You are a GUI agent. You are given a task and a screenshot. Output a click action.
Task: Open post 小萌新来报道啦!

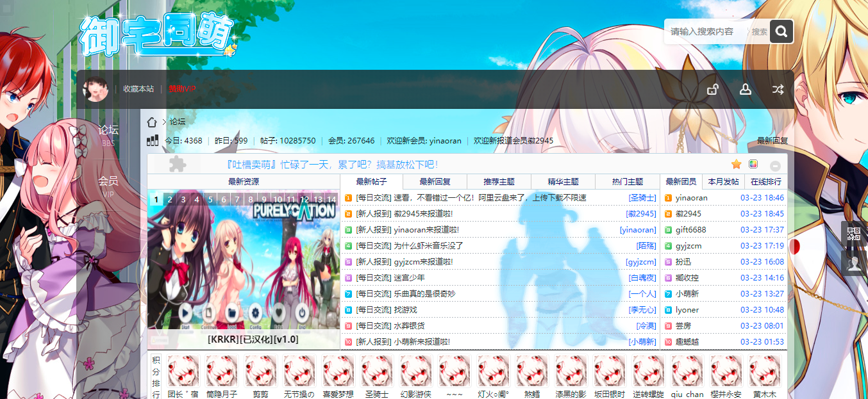[x=422, y=342]
